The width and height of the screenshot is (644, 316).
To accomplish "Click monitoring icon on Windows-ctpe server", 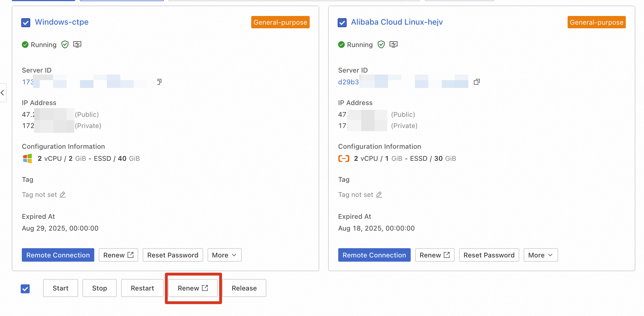I will [77, 45].
